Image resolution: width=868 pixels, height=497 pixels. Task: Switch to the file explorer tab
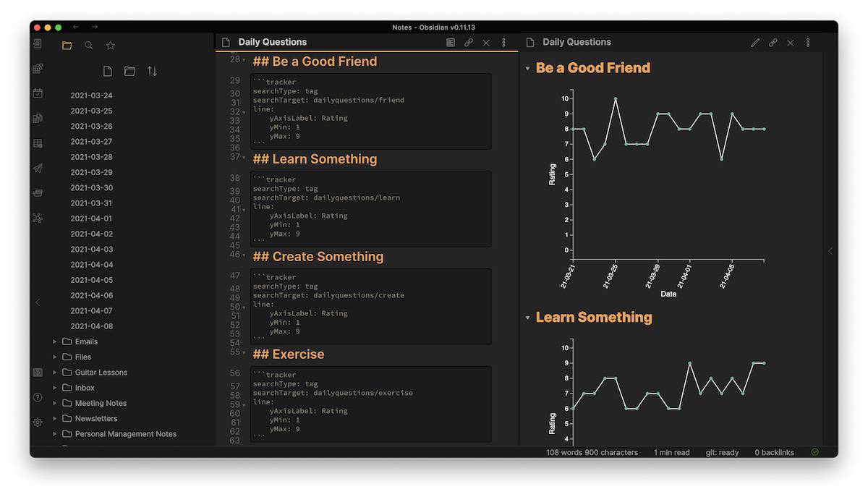pyautogui.click(x=67, y=46)
